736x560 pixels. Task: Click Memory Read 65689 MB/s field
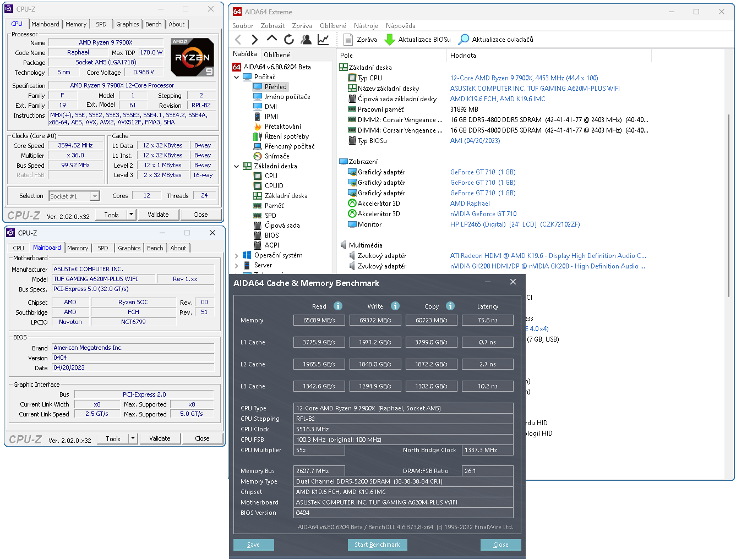[x=319, y=320]
